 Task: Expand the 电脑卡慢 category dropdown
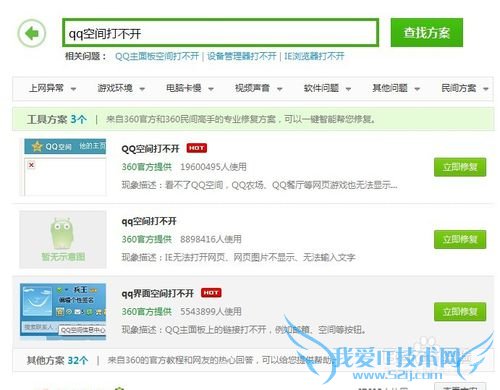[x=190, y=88]
